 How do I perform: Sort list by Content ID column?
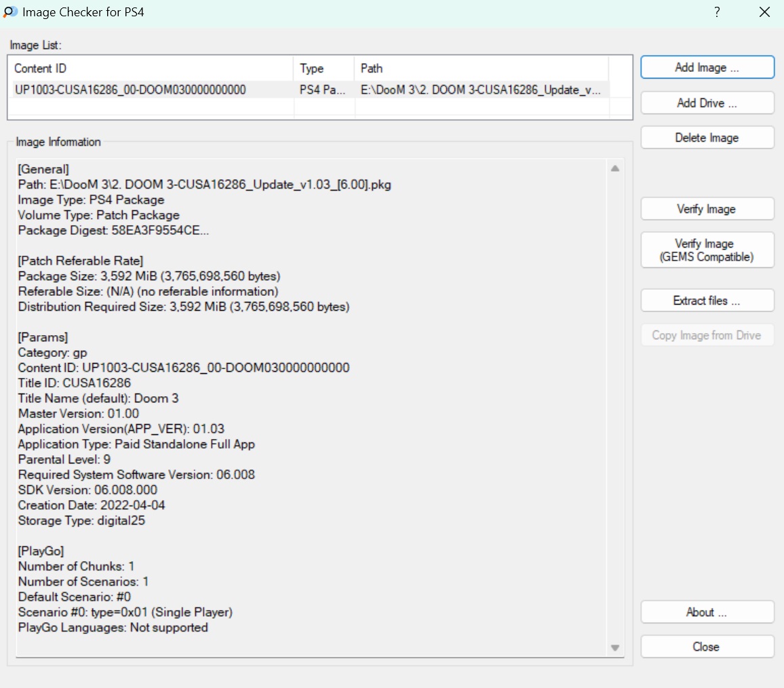152,69
